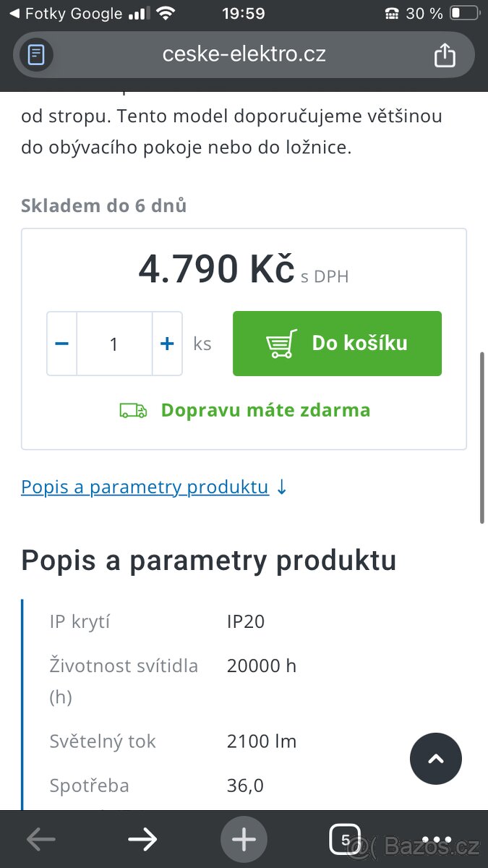Tap the scroll-to-top chevron circle
Screen dimensions: 488x868
(x=436, y=759)
